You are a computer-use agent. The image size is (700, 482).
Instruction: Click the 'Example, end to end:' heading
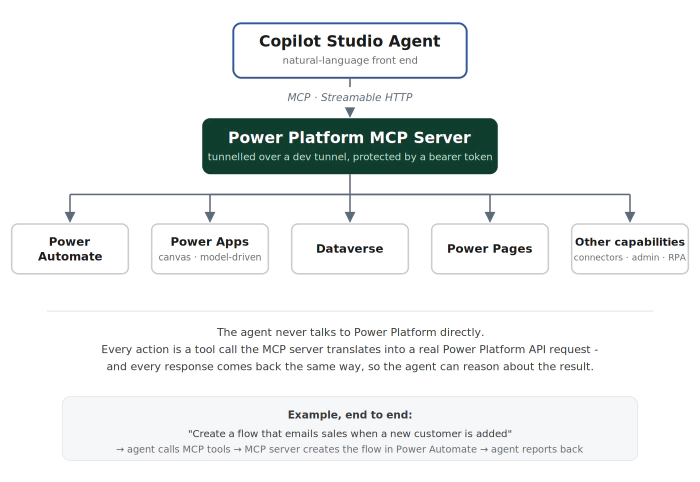coord(350,415)
